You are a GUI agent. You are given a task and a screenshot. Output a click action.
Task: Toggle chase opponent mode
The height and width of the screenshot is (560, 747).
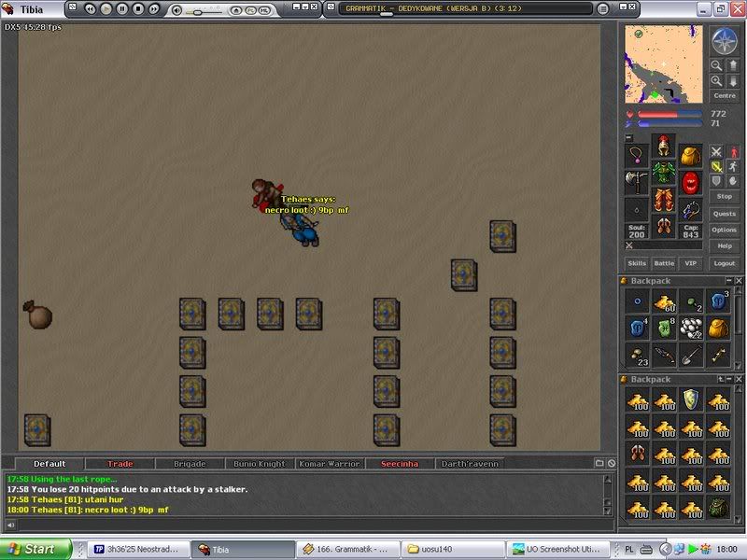click(734, 167)
